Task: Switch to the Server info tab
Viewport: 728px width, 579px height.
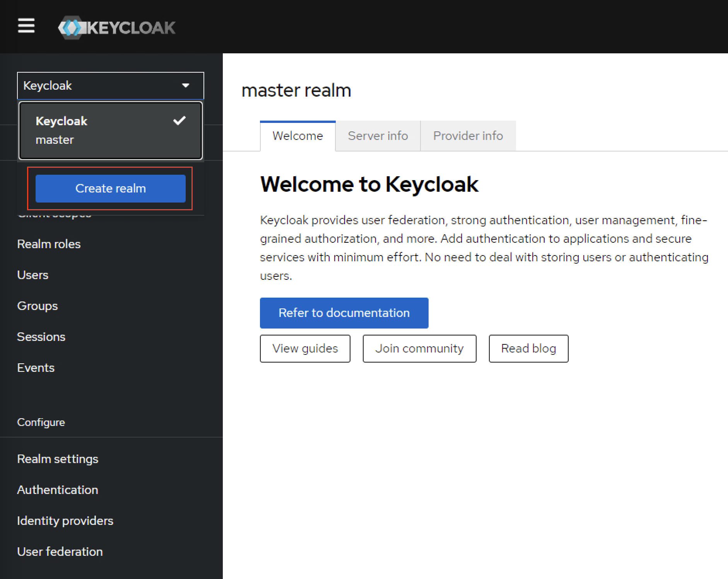Action: 378,136
